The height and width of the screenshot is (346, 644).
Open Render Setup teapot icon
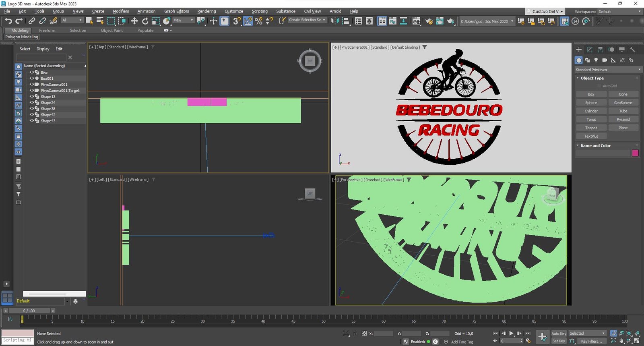point(429,21)
